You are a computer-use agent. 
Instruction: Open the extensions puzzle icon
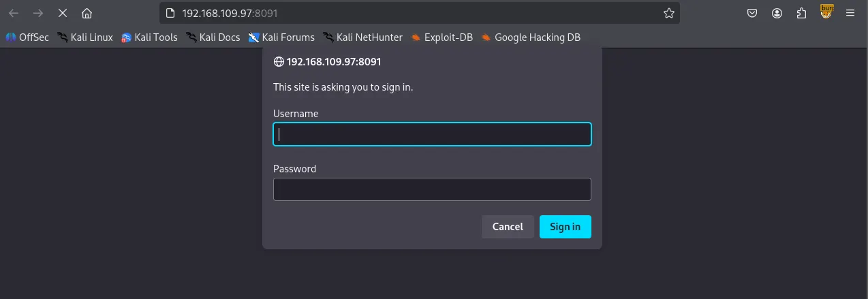(x=802, y=13)
